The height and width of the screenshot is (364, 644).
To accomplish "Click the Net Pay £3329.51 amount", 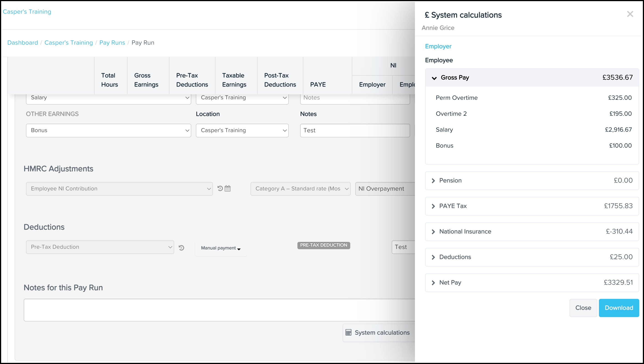I will (618, 282).
